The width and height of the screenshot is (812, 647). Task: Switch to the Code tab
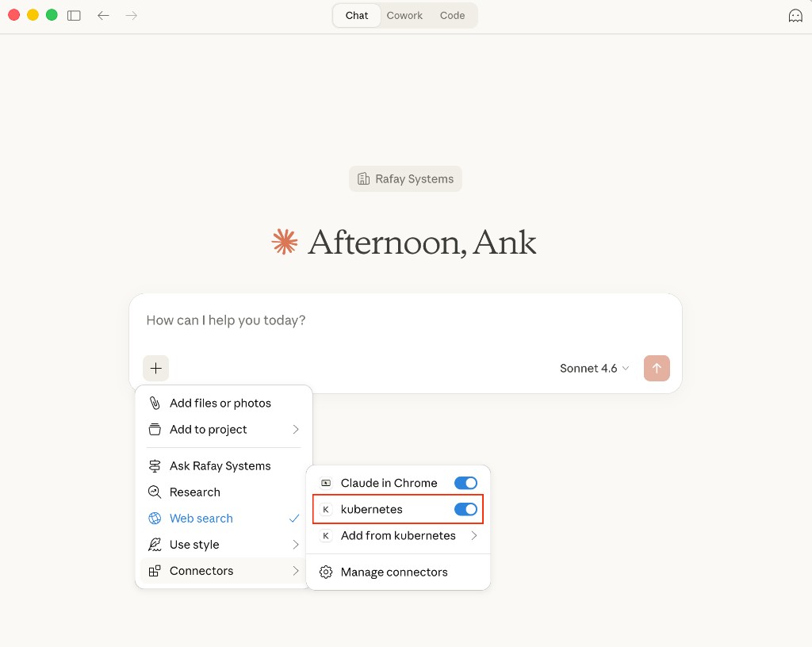(x=452, y=15)
